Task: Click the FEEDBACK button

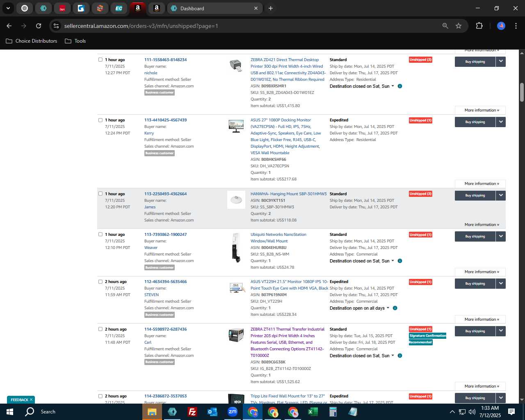Action: (21, 400)
